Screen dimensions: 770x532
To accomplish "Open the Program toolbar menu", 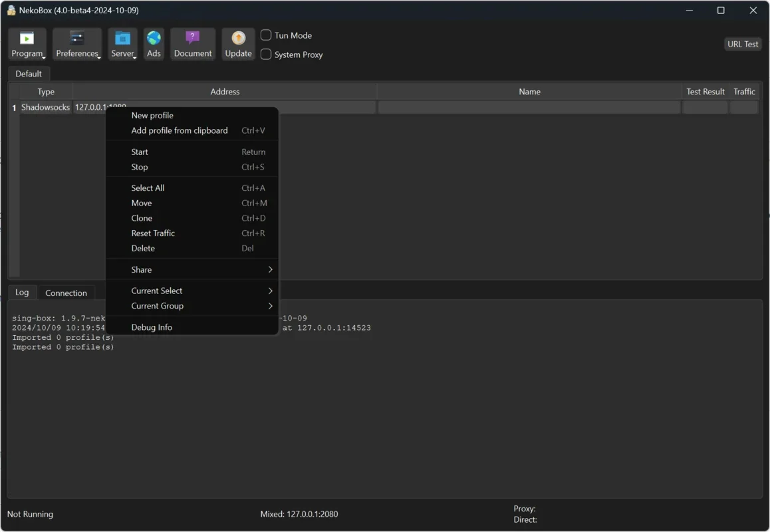I will click(x=27, y=45).
